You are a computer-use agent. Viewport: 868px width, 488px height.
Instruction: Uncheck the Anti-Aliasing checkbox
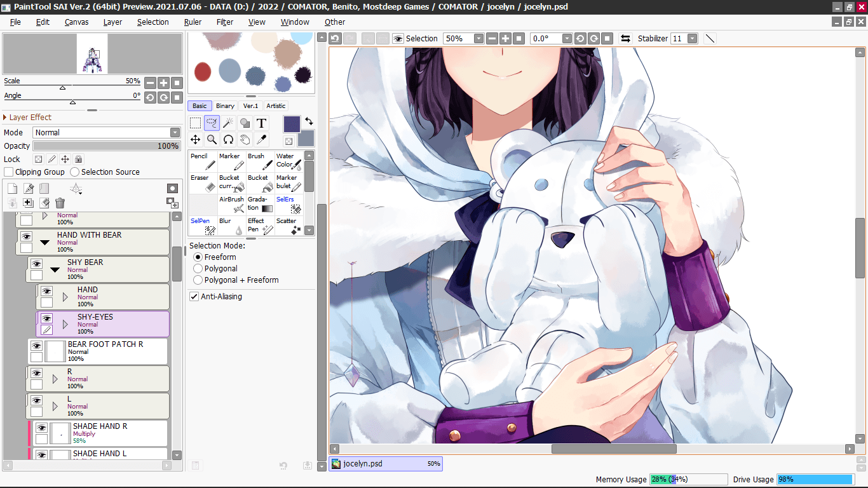pyautogui.click(x=194, y=297)
